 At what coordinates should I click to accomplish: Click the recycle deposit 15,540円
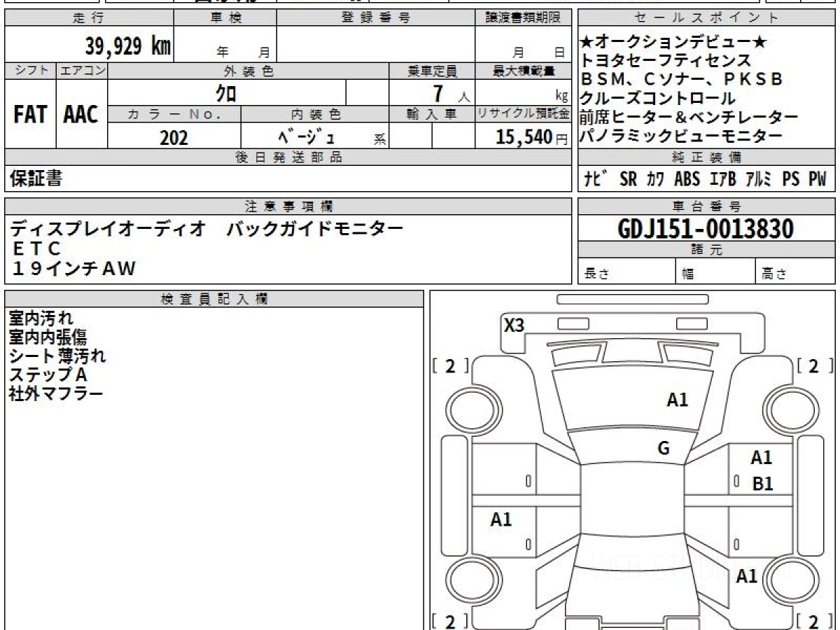tap(532, 137)
